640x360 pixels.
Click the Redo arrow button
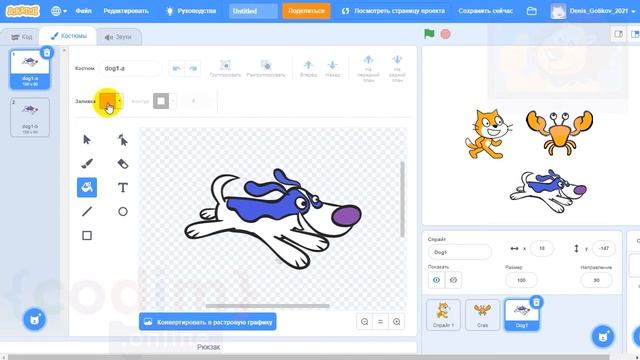tap(193, 68)
